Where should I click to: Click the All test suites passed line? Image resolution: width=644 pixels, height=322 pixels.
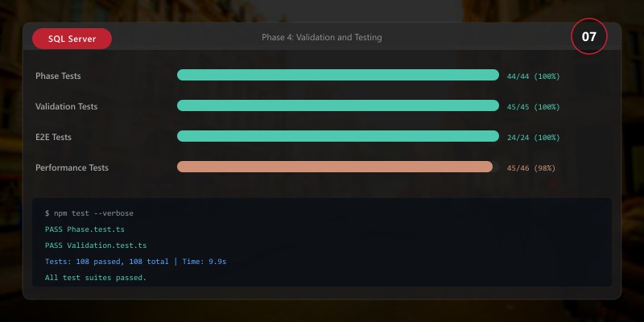click(x=96, y=278)
